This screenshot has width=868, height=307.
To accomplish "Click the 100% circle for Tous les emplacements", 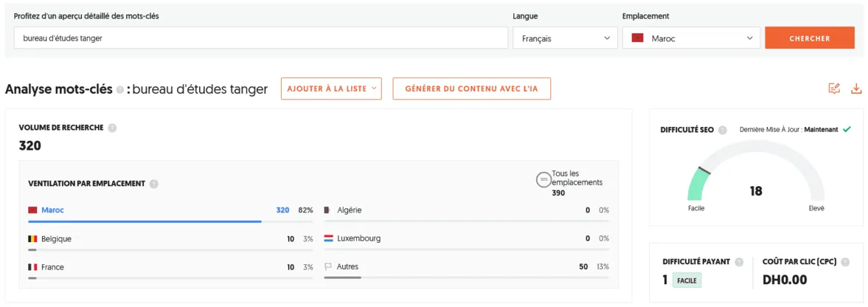I will (543, 179).
